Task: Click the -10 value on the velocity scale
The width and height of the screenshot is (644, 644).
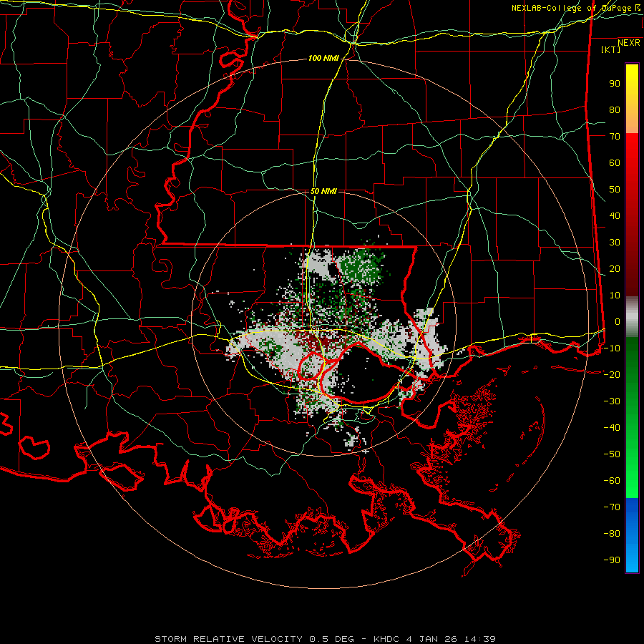Action: coord(612,348)
